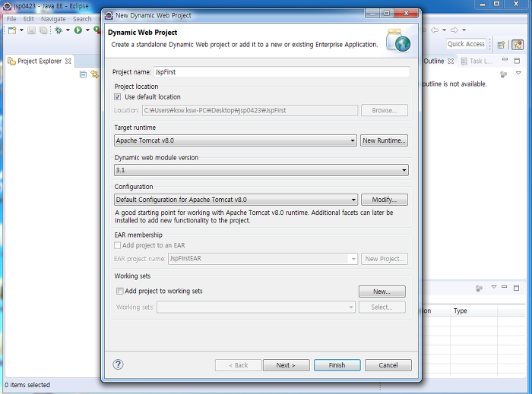Image resolution: width=532 pixels, height=394 pixels.
Task: Switch to the Project Explorer tab
Action: tap(40, 61)
